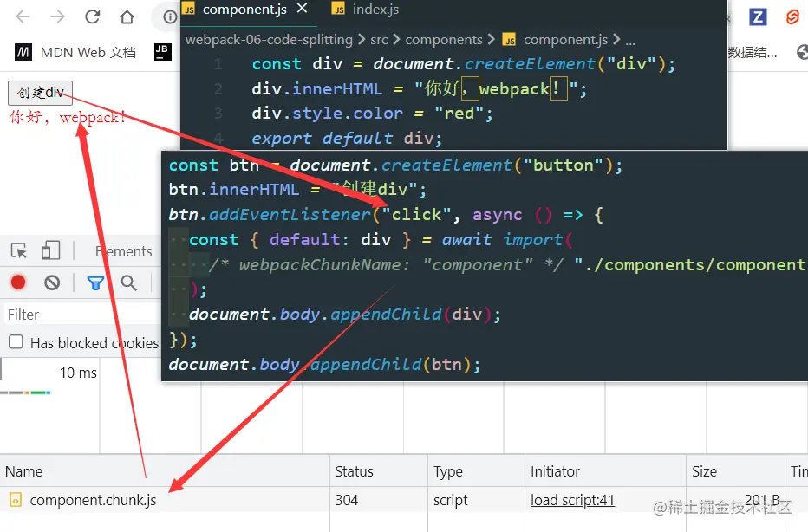This screenshot has width=808, height=532.
Task: Open network search with magnifier icon
Action: pyautogui.click(x=129, y=282)
